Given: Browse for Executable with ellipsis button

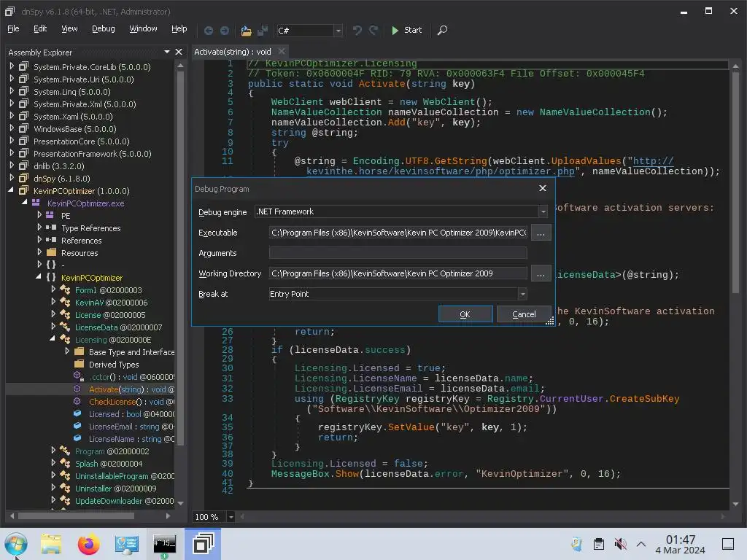Looking at the screenshot, I should (x=541, y=233).
